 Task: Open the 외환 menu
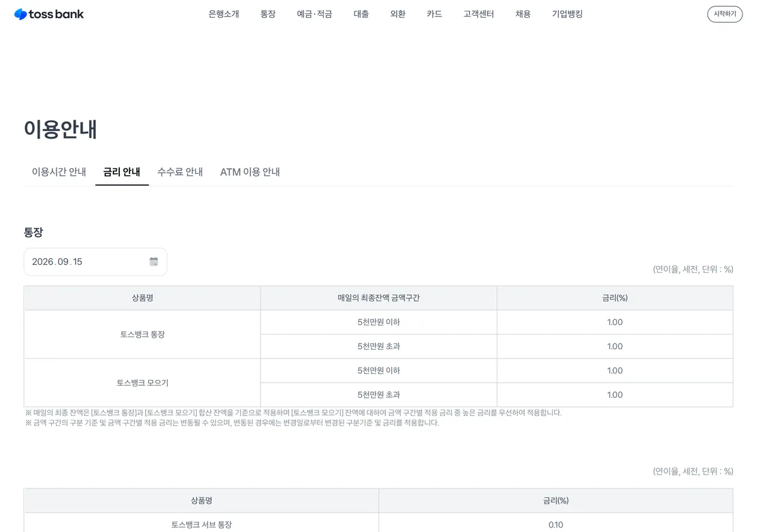[398, 14]
